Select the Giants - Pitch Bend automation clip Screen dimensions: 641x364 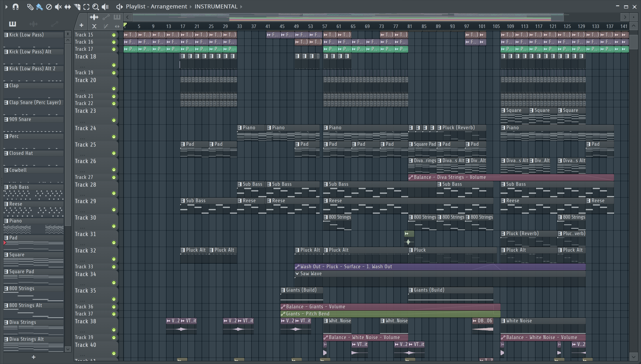point(390,314)
